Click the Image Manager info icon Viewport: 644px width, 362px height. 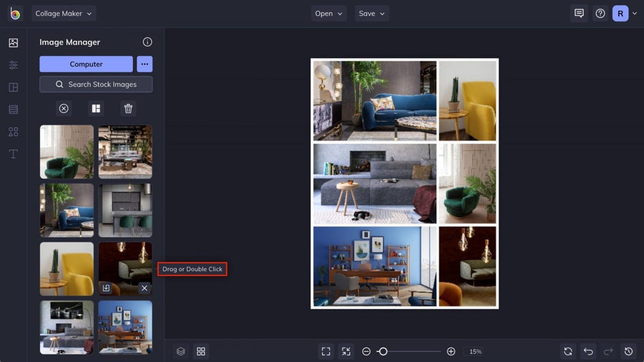tap(147, 42)
